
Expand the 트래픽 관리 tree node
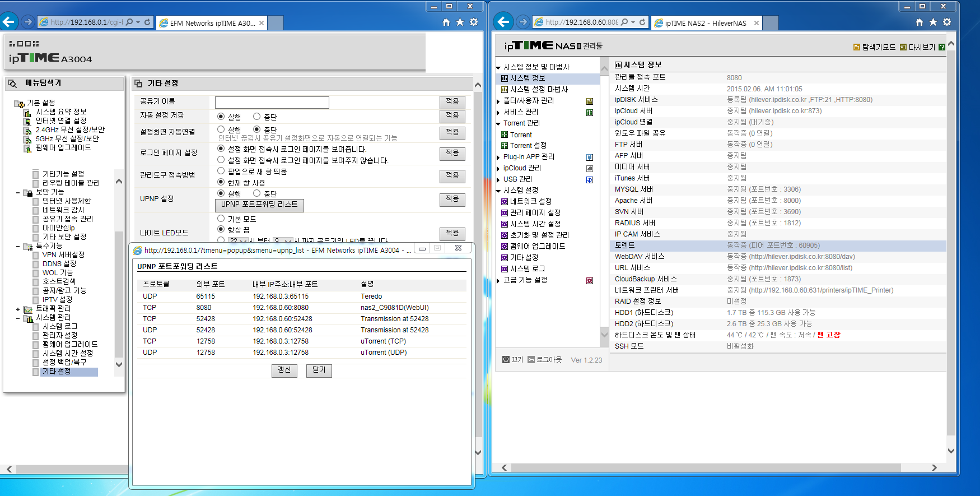tap(18, 309)
